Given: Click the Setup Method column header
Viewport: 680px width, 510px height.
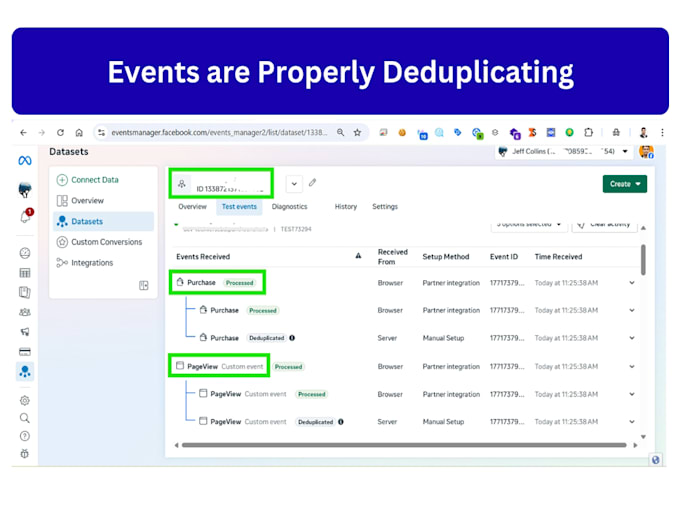Looking at the screenshot, I should coord(446,257).
